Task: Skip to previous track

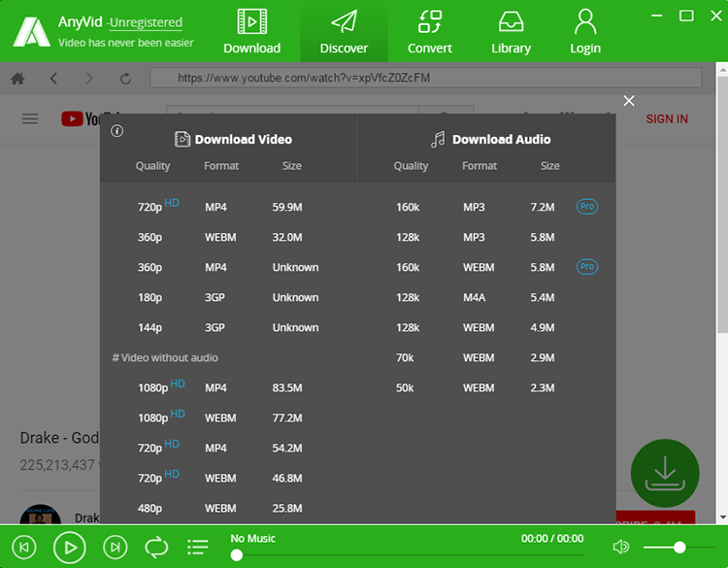Action: [24, 548]
